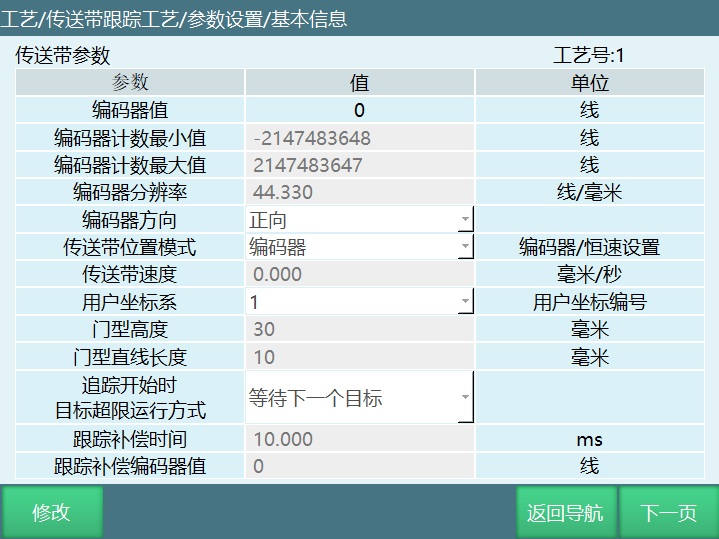The width and height of the screenshot is (719, 539).
Task: Open the 用户坐标系 dropdown
Action: (359, 302)
